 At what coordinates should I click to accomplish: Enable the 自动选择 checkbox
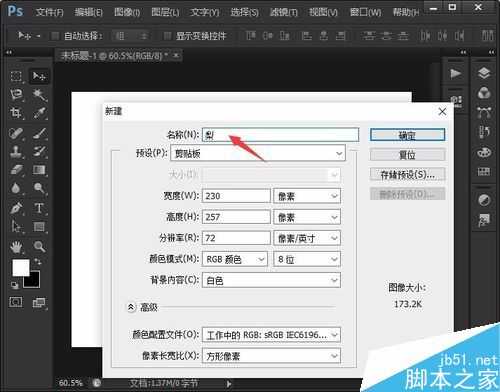pos(55,36)
